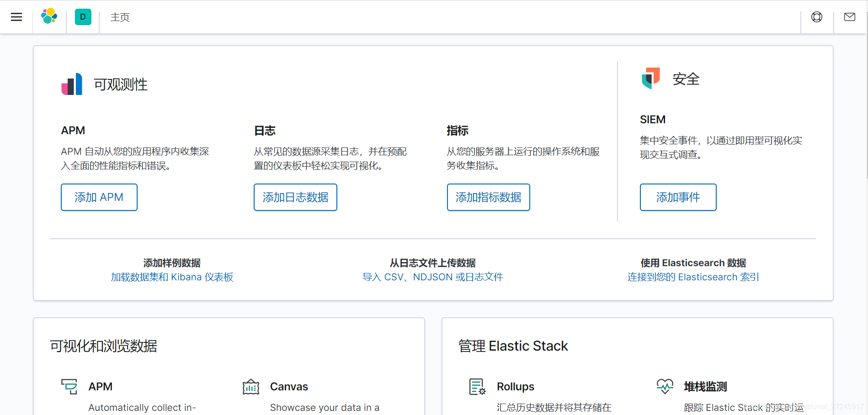Screen dimensions: 868x415
Task: Open the green D space avatar
Action: coord(83,17)
